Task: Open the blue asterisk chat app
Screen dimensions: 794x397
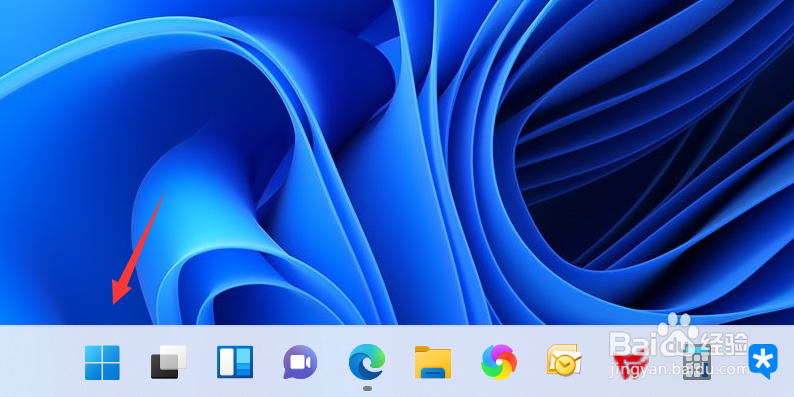Action: click(x=763, y=361)
